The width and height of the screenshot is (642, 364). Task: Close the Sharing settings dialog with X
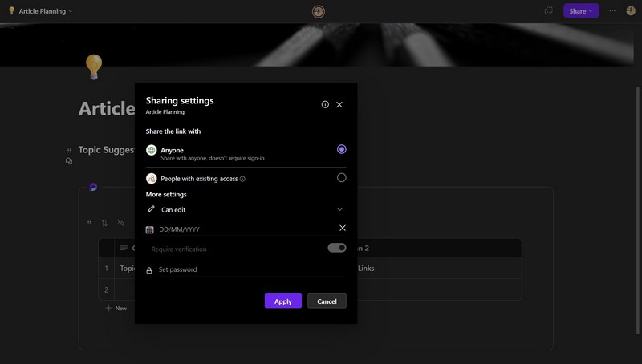(x=339, y=104)
